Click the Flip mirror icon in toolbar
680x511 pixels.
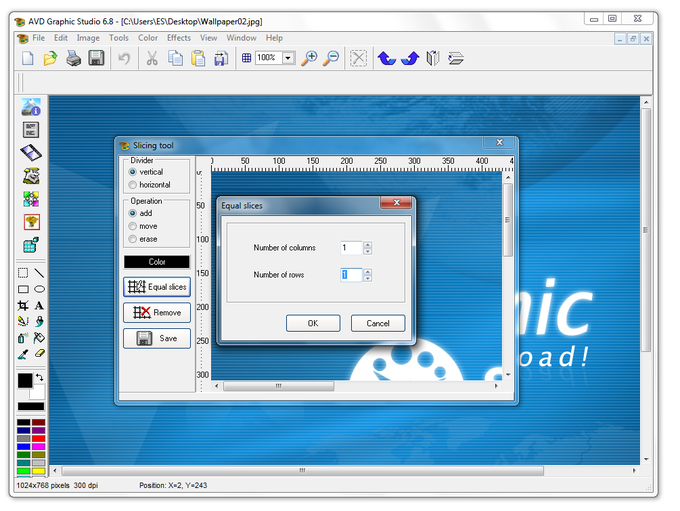[x=433, y=58]
